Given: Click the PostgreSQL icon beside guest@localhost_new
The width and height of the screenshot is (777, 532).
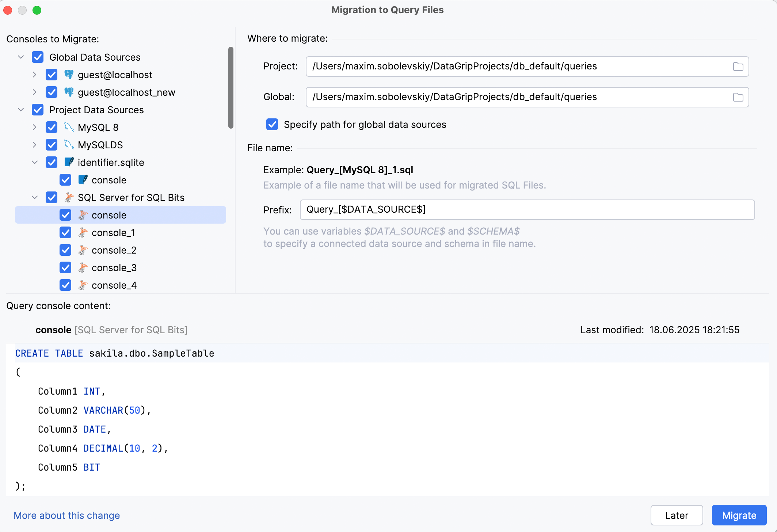Looking at the screenshot, I should click(x=69, y=92).
